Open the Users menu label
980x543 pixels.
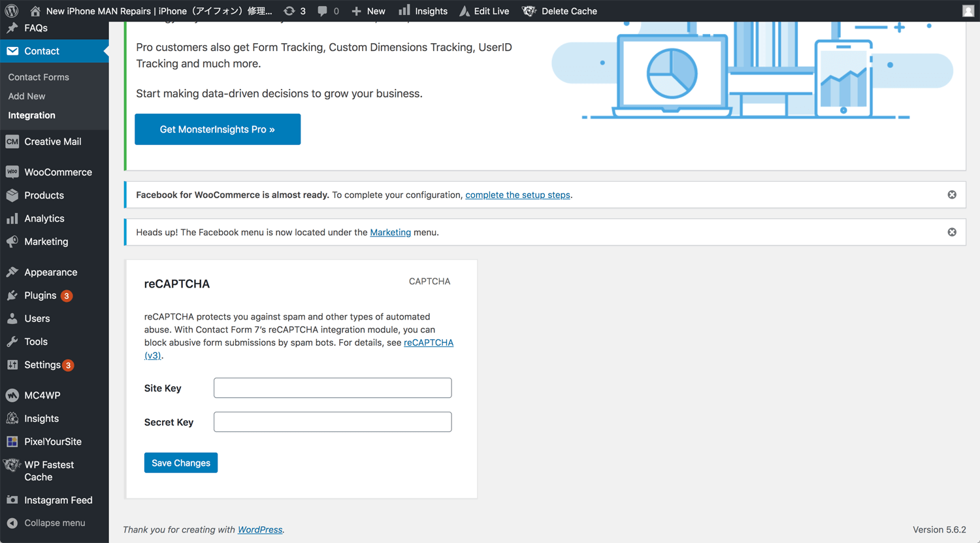pos(37,319)
